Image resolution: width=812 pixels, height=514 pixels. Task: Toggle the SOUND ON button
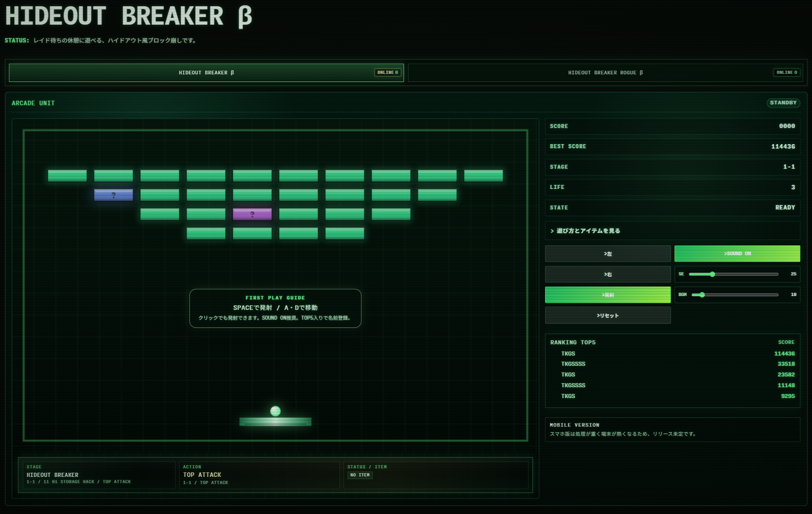point(737,254)
